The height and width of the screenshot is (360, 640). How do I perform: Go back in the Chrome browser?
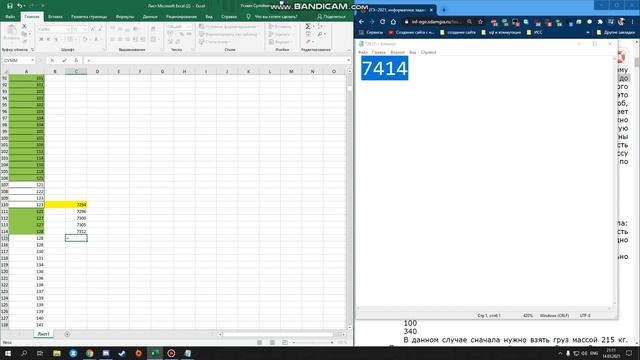coord(362,22)
